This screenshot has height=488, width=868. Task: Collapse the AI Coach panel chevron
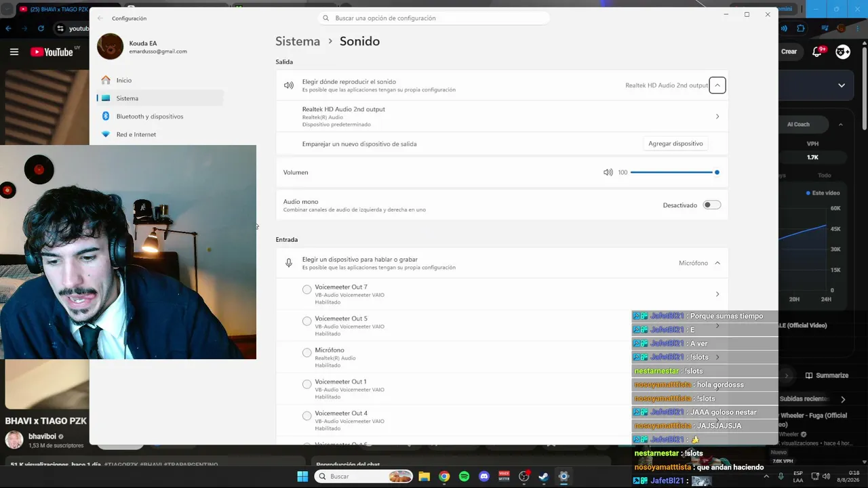point(841,125)
